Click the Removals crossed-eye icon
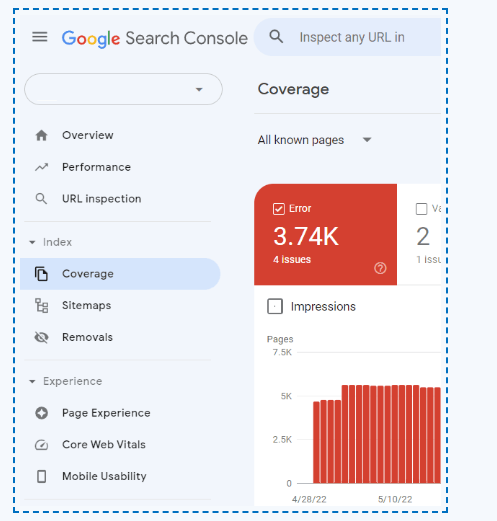 (41, 337)
